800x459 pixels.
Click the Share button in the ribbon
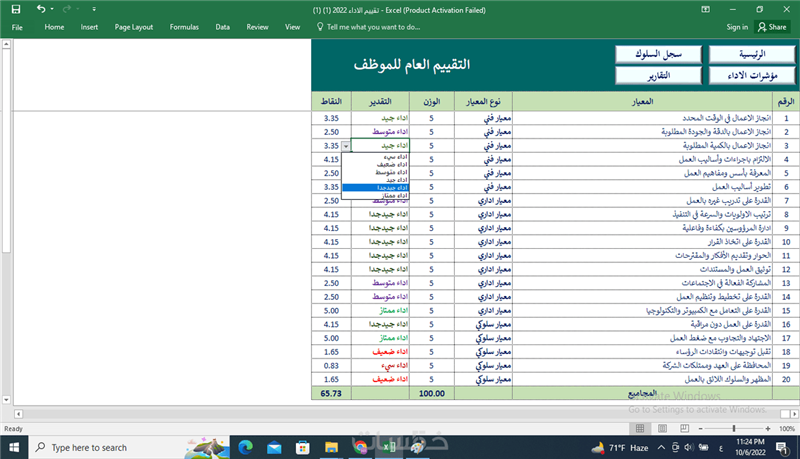click(773, 27)
